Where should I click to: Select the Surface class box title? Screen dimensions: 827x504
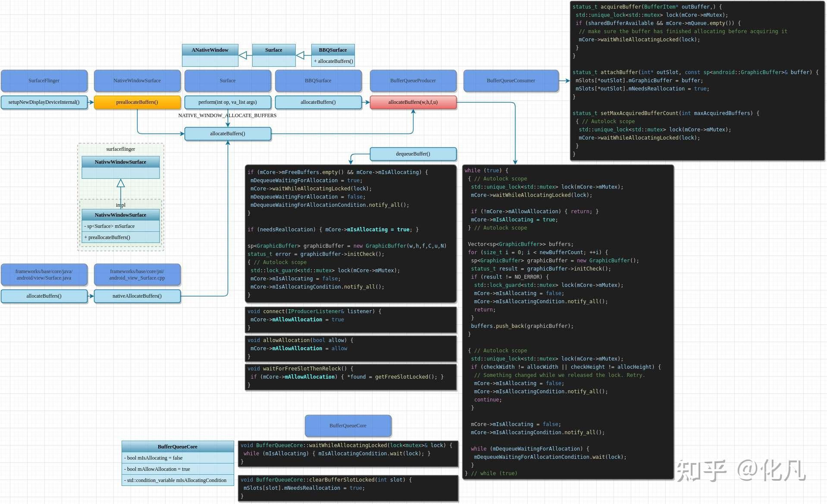click(x=274, y=50)
